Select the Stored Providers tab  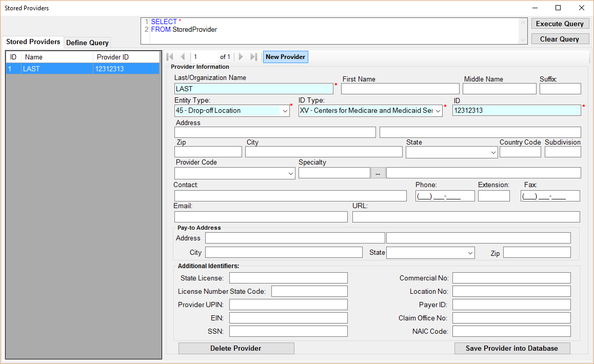coord(33,42)
